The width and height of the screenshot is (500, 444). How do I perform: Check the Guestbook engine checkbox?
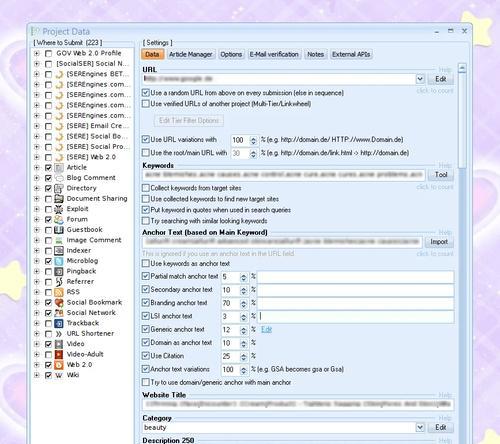[x=48, y=230]
